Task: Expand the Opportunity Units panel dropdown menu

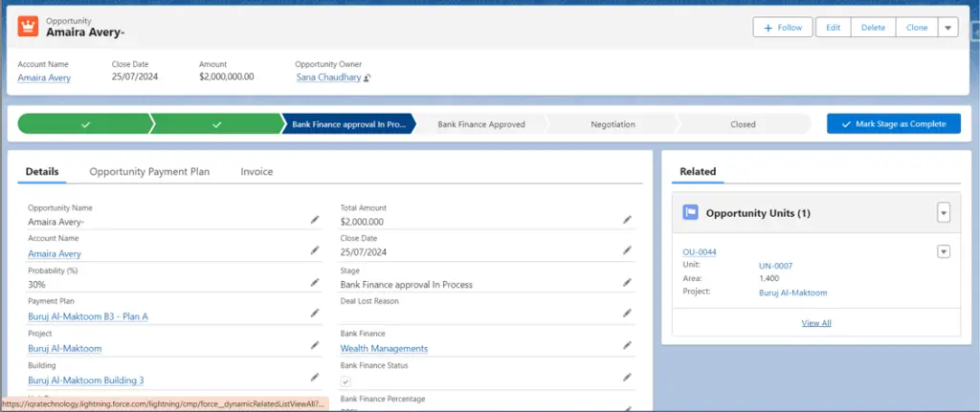Action: [944, 212]
